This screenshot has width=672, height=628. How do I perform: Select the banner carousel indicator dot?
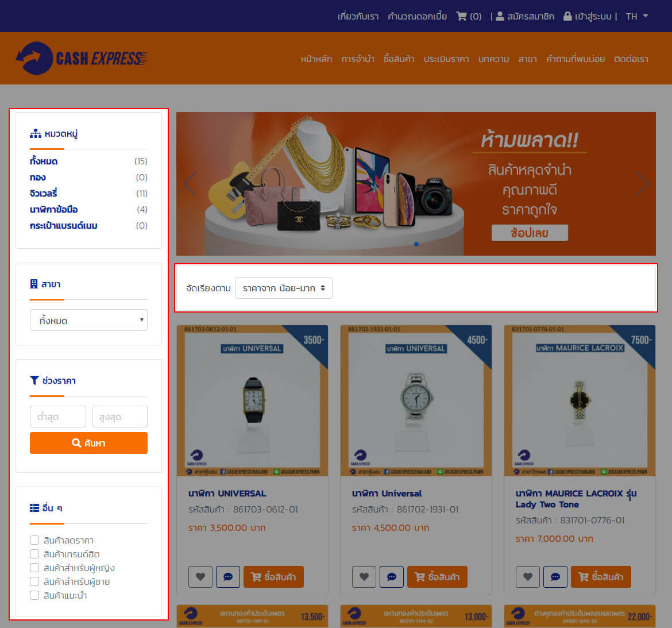coord(416,244)
